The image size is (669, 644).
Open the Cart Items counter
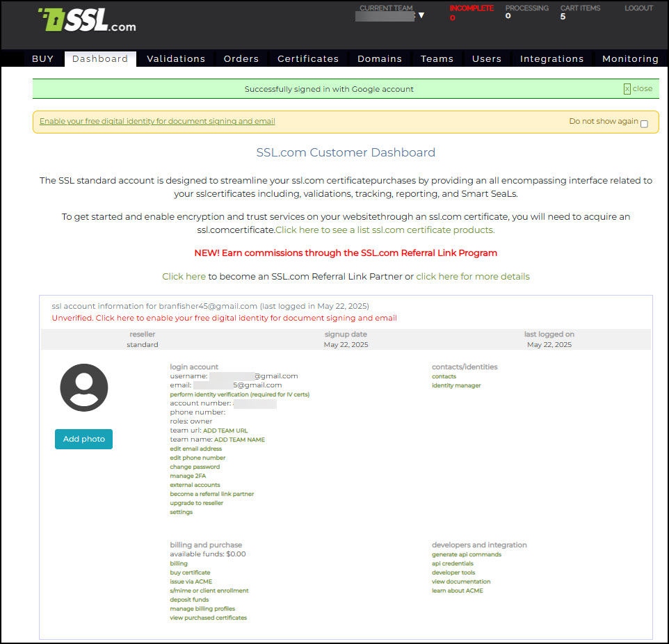tap(579, 12)
